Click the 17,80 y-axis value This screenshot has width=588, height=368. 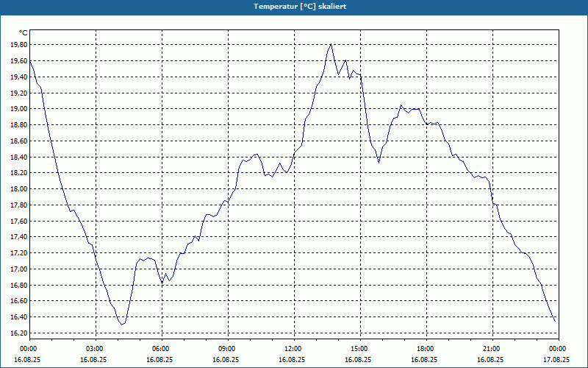point(20,205)
